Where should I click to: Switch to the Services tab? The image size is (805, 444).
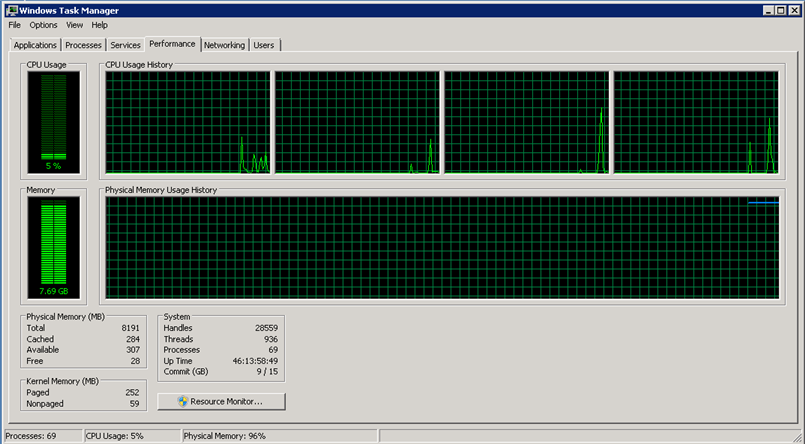(125, 45)
